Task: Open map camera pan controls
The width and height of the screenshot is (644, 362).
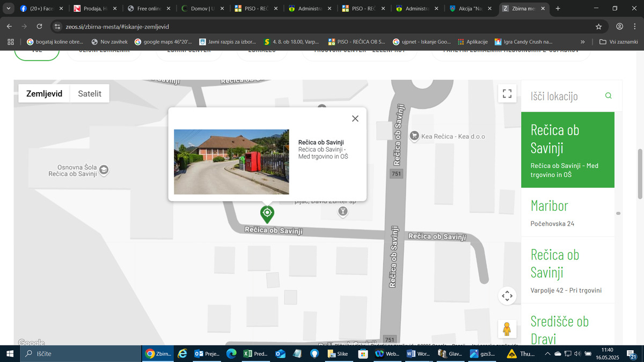Action: click(x=507, y=295)
